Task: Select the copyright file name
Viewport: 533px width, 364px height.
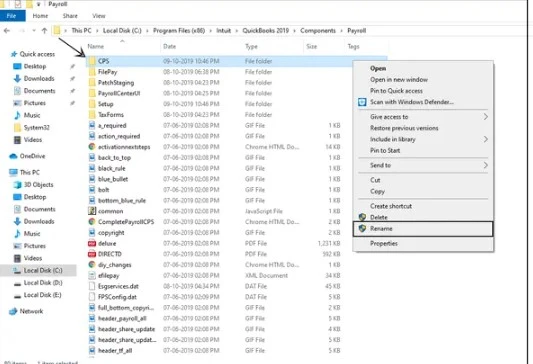Action: pos(111,233)
